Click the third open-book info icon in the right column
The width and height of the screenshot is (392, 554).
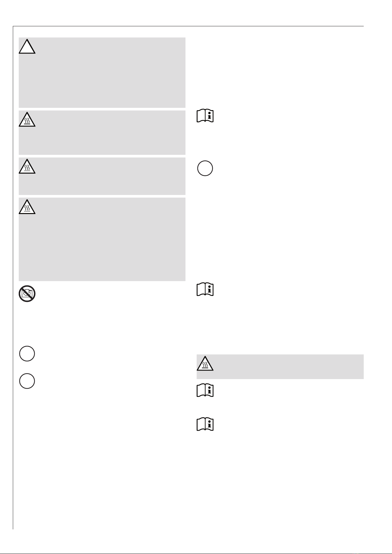tap(205, 390)
